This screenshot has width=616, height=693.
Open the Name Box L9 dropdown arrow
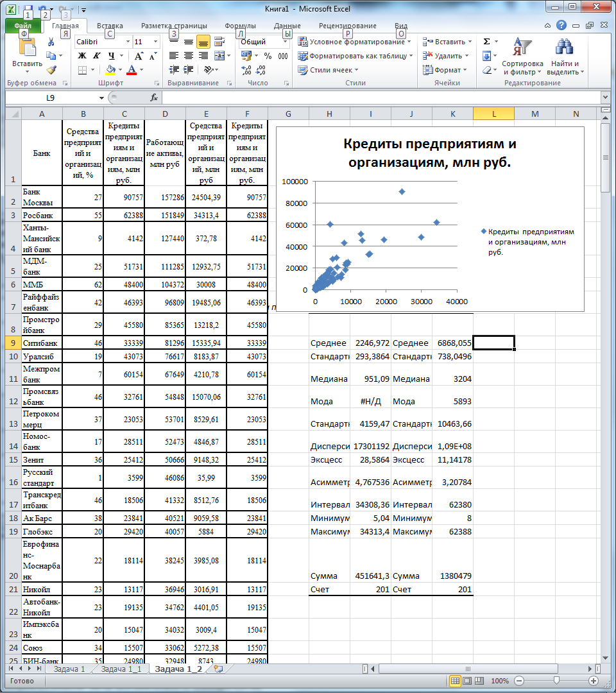[101, 98]
